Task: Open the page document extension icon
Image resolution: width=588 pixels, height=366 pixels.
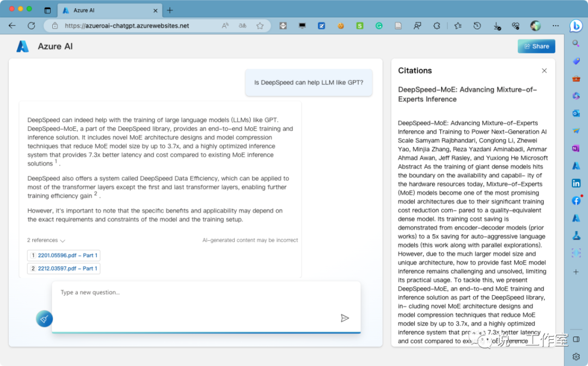Action: pyautogui.click(x=398, y=26)
